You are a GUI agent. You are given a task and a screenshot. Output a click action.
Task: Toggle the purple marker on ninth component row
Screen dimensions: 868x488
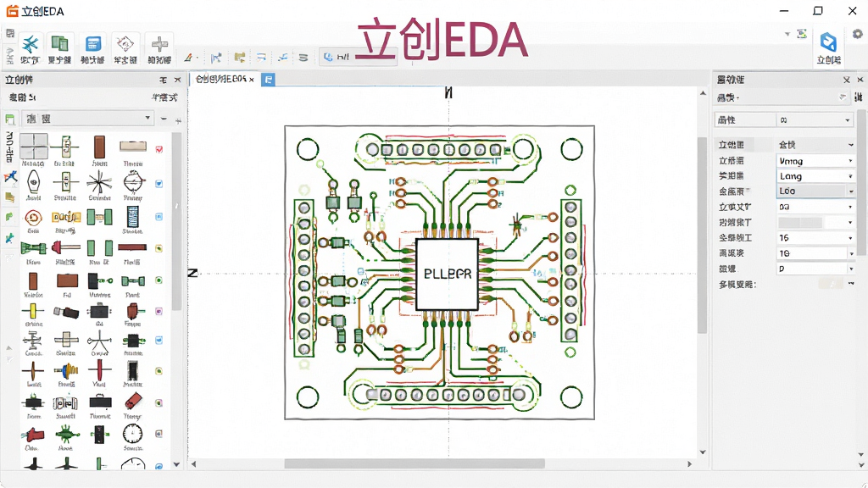pyautogui.click(x=159, y=402)
